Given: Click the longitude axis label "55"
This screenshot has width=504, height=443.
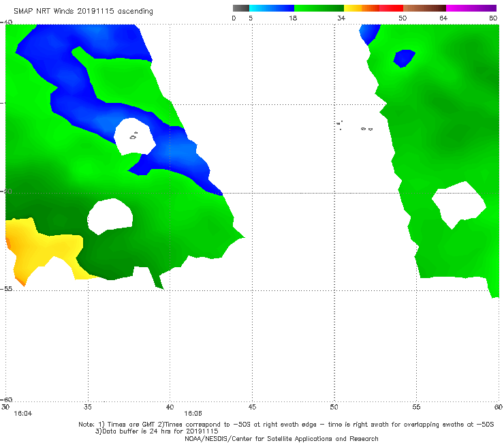Looking at the screenshot, I should click(416, 407).
